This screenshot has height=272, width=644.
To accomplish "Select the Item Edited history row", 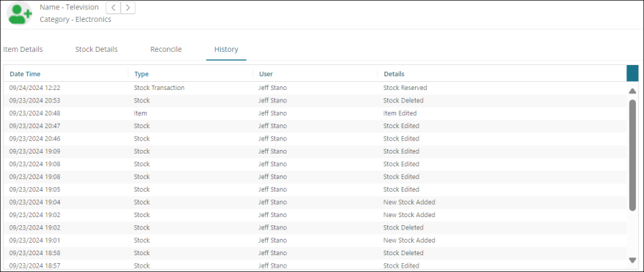I will 315,113.
